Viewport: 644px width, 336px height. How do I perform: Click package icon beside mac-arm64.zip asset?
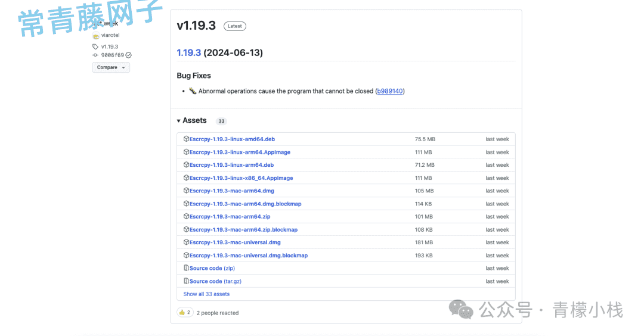click(186, 217)
